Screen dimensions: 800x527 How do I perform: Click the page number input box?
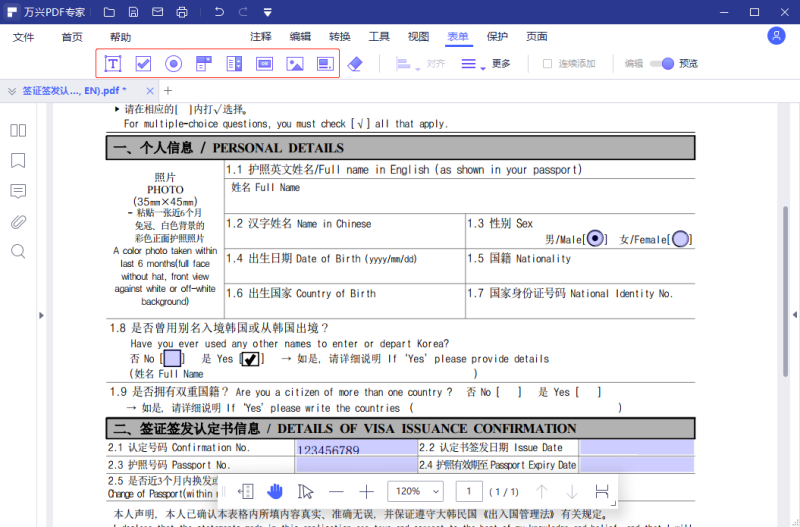[469, 491]
